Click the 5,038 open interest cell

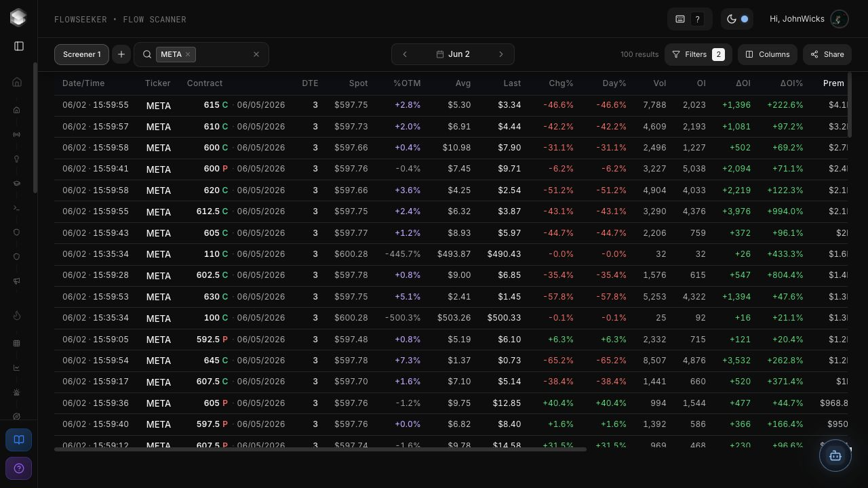tap(694, 169)
